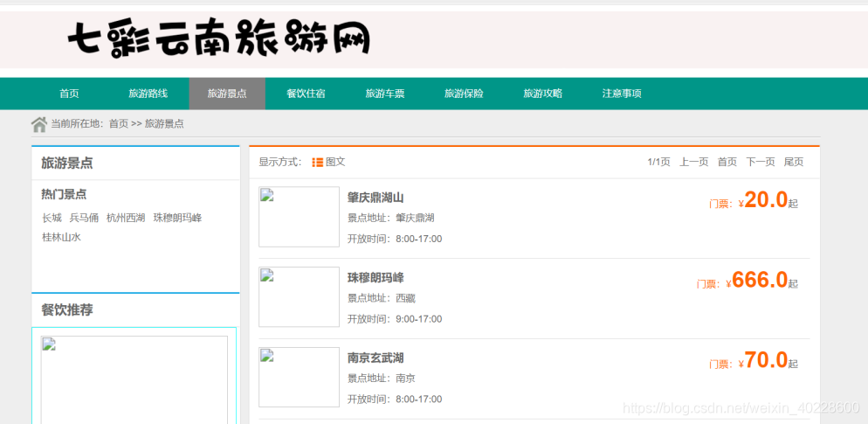
Task: Click the 肇庆鼎湖山 thumbnail image
Action: (299, 217)
